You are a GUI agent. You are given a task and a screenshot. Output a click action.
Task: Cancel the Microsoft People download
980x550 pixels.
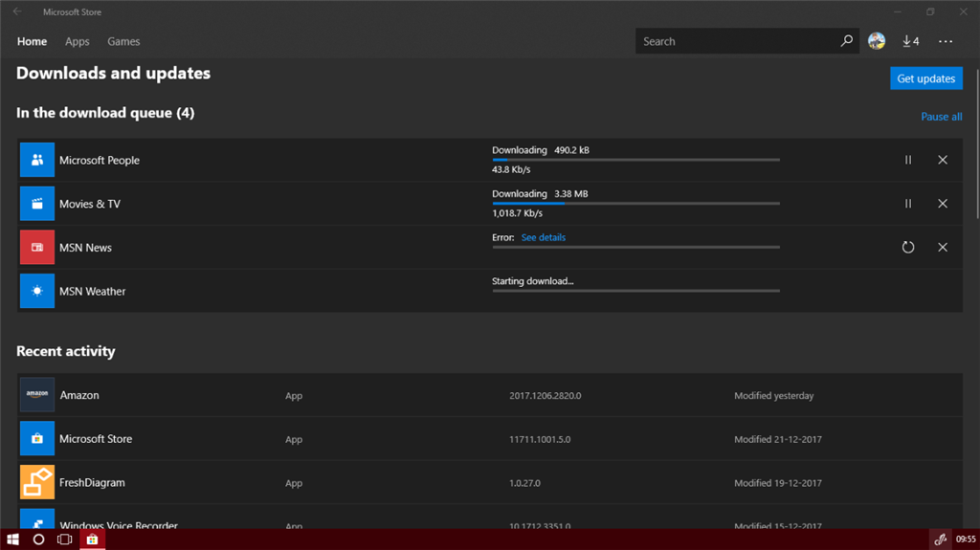coord(943,160)
